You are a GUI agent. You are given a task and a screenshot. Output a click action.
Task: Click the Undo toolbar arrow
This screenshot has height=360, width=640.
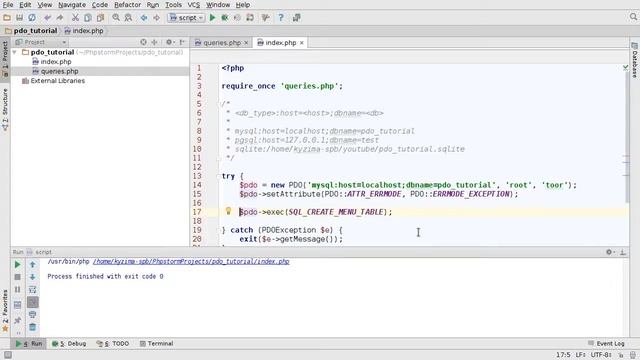pyautogui.click(x=48, y=18)
